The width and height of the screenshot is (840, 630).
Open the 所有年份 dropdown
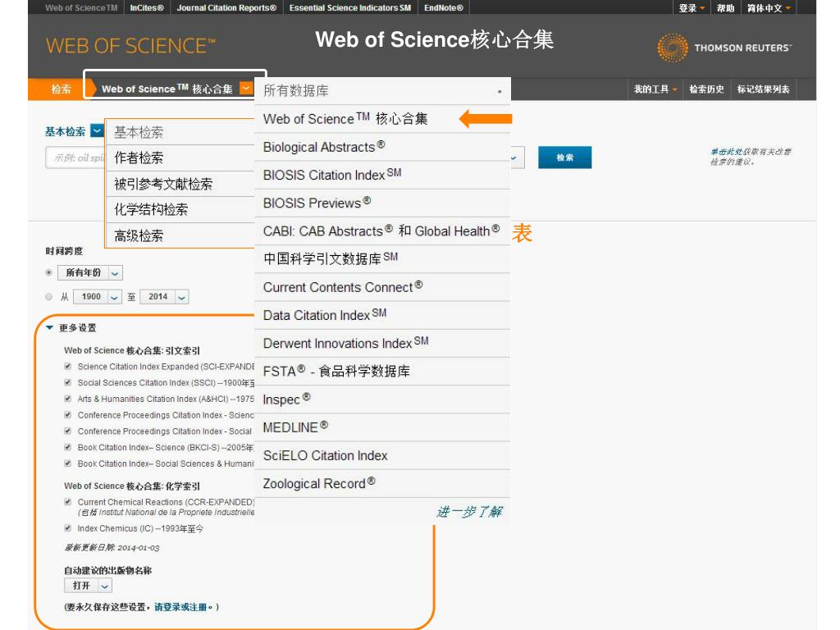tap(90, 272)
